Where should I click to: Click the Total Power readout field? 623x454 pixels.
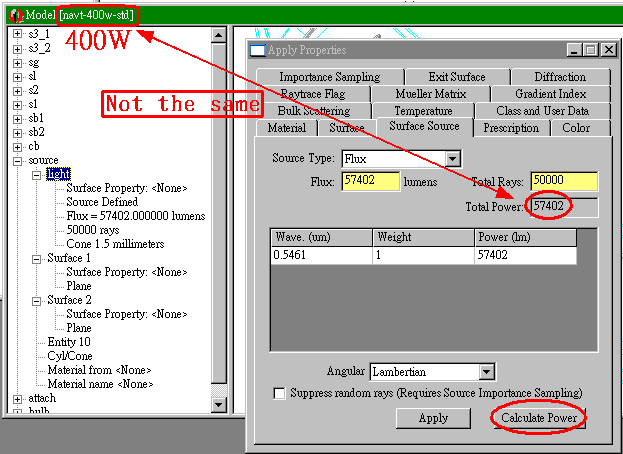[x=564, y=207]
